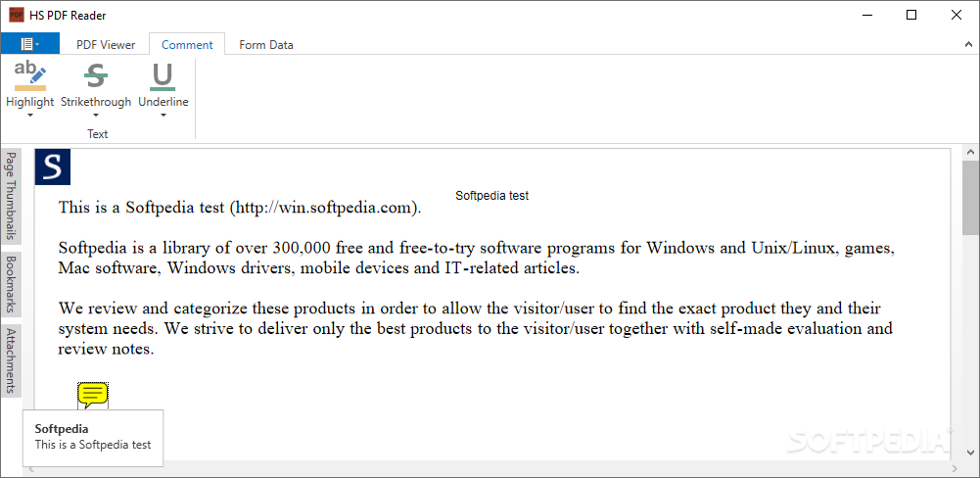This screenshot has height=478, width=980.
Task: Click the vertical scrollbar thumb
Action: pyautogui.click(x=970, y=198)
